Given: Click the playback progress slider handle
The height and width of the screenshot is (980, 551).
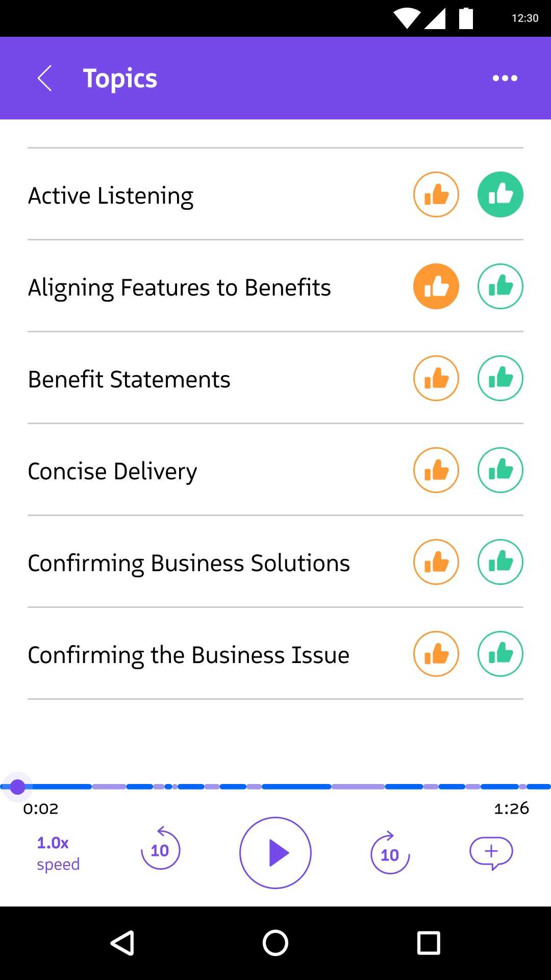Looking at the screenshot, I should 18,787.
